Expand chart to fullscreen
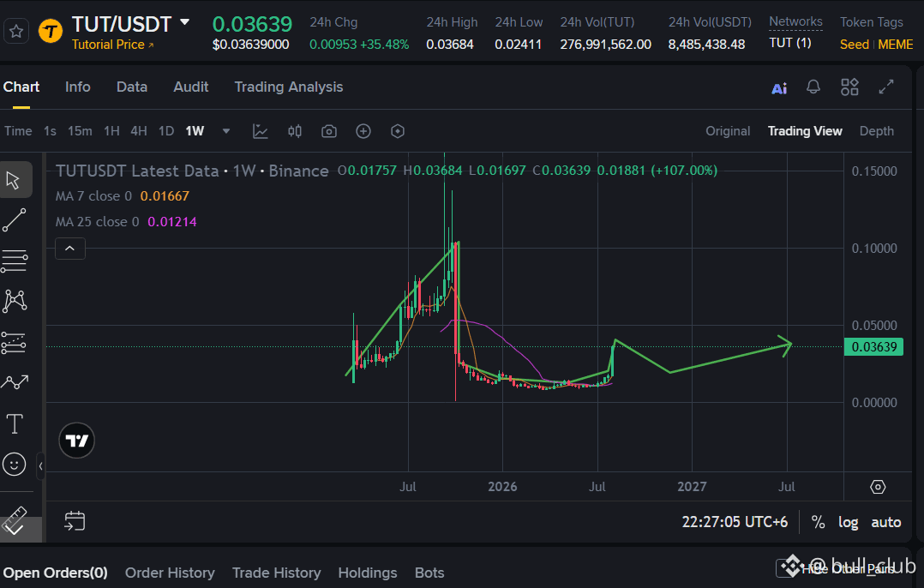This screenshot has height=588, width=924. (886, 87)
